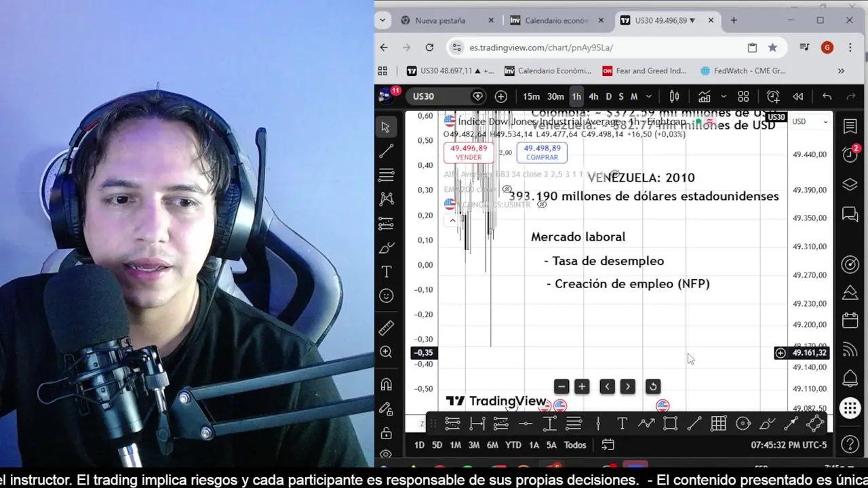Toggle hide all drawings eye icon
Viewport: 868px width, 488px height.
pos(386,454)
